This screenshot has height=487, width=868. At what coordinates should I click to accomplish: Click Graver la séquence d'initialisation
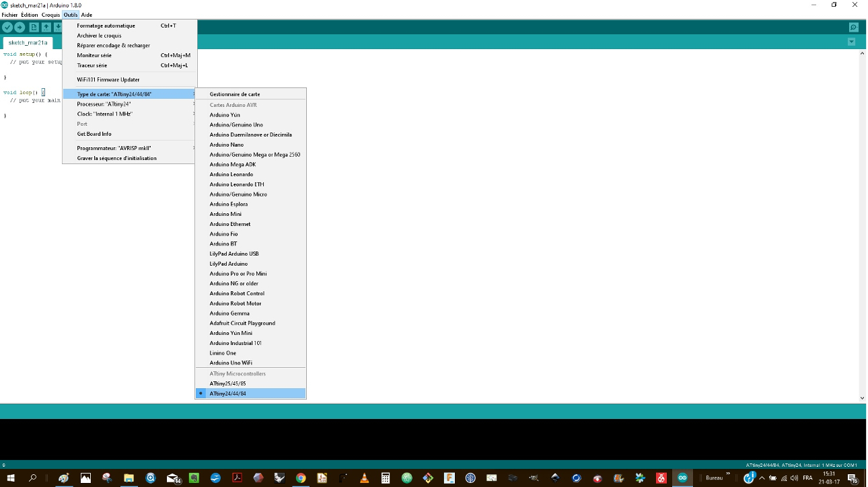point(130,158)
